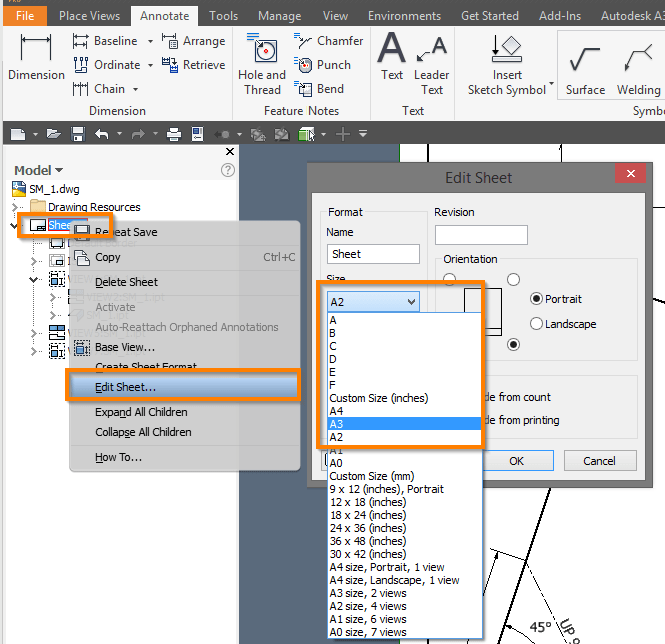Select SM_1.dwg in Model tree
This screenshot has height=644, width=665.
46,189
